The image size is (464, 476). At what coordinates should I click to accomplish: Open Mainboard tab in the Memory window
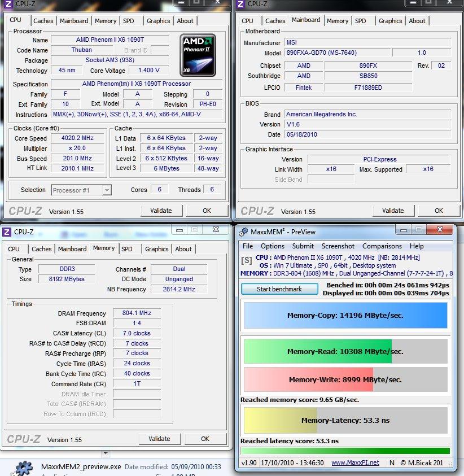[72, 249]
